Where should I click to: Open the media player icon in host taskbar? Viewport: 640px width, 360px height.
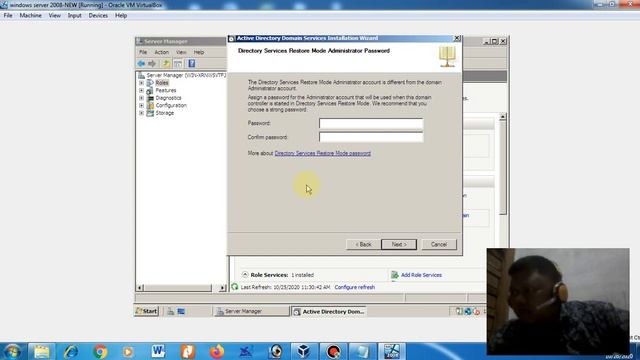coord(129,351)
